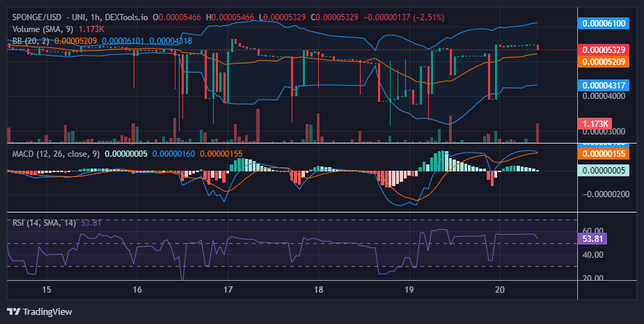Click date 17 on the time axis
The height and width of the screenshot is (324, 644).
(x=228, y=289)
